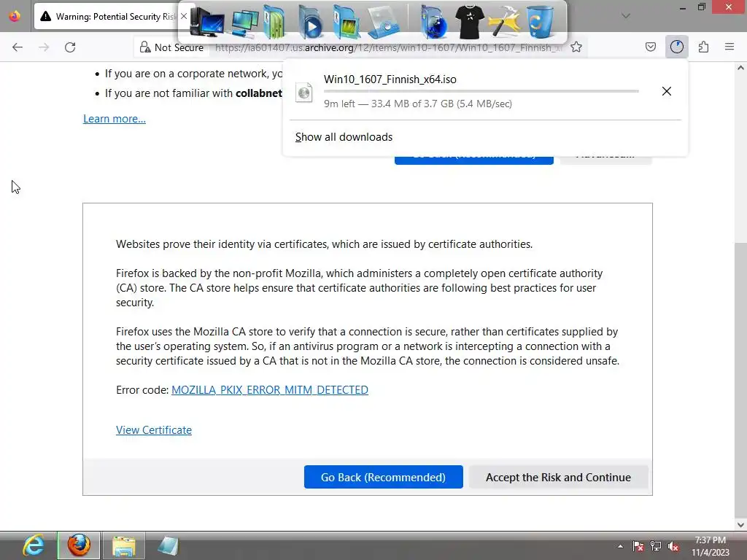Close the Warning security risk tab

tap(183, 16)
